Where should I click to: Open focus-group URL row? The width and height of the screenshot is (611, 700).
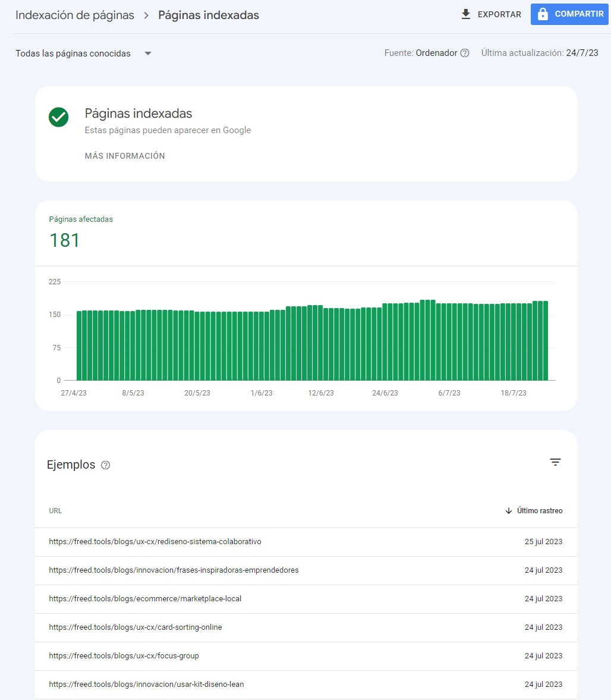pos(306,656)
